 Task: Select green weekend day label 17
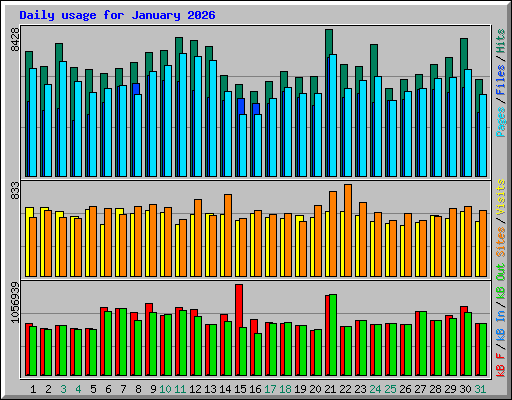[x=270, y=389]
